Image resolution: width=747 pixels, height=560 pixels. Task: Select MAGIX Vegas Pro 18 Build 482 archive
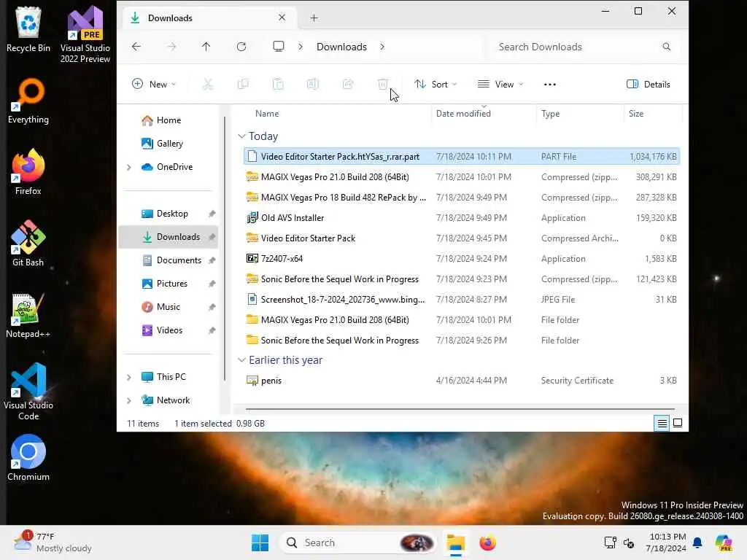click(462, 198)
